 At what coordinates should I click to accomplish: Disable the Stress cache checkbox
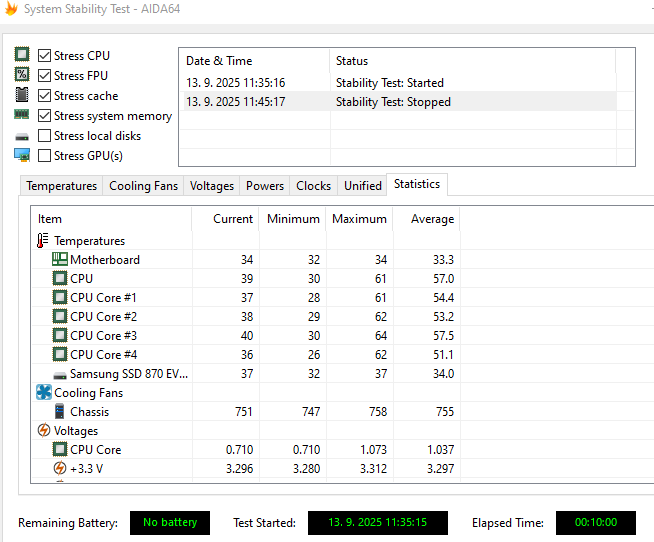(45, 95)
